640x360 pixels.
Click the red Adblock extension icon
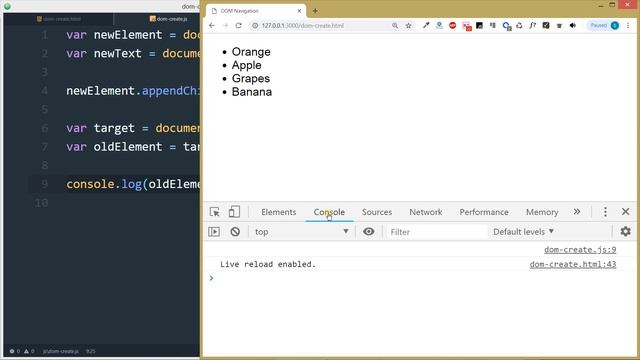click(x=452, y=25)
